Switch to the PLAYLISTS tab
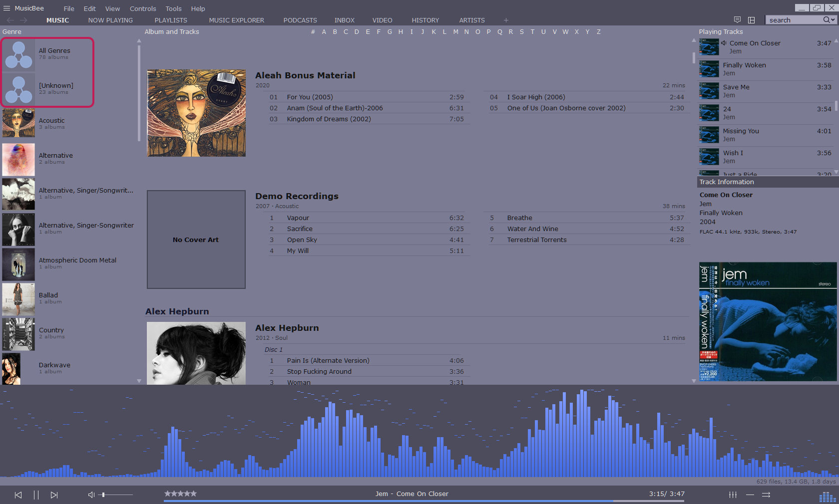The width and height of the screenshot is (839, 504). pyautogui.click(x=171, y=20)
